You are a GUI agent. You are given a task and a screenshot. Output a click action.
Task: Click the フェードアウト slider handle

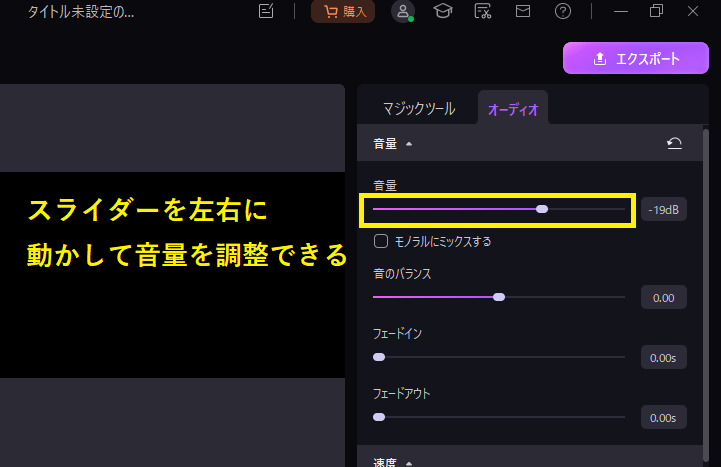pyautogui.click(x=379, y=417)
